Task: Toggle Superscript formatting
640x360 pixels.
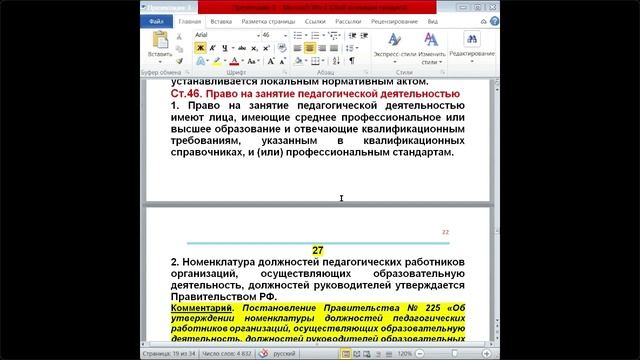Action: click(x=266, y=48)
